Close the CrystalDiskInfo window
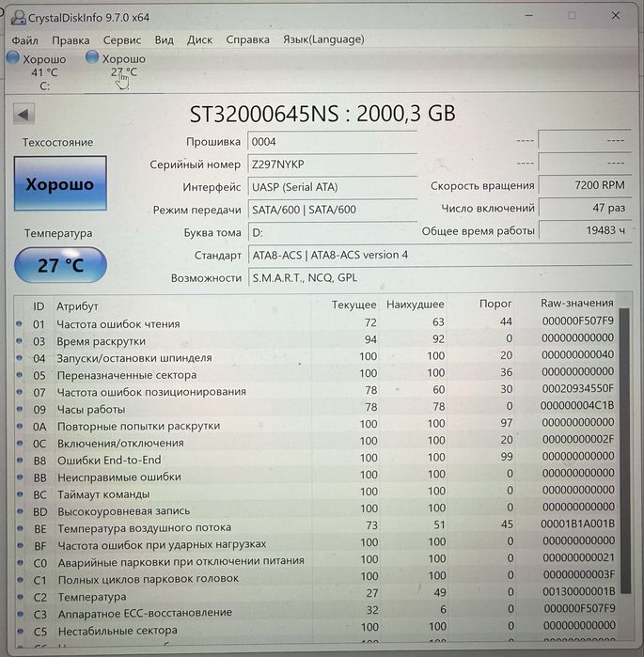 616,16
